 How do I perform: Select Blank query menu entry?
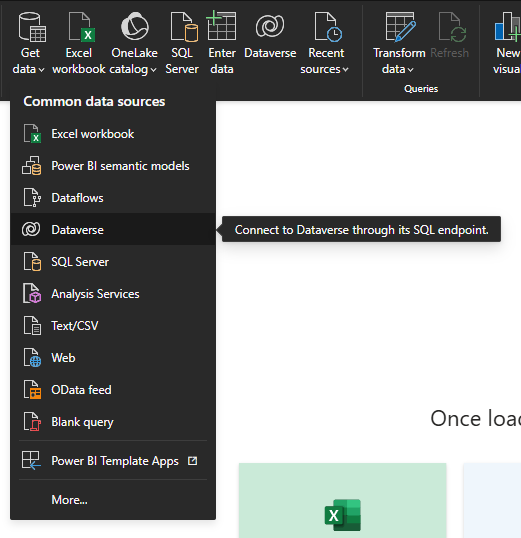tap(113, 422)
